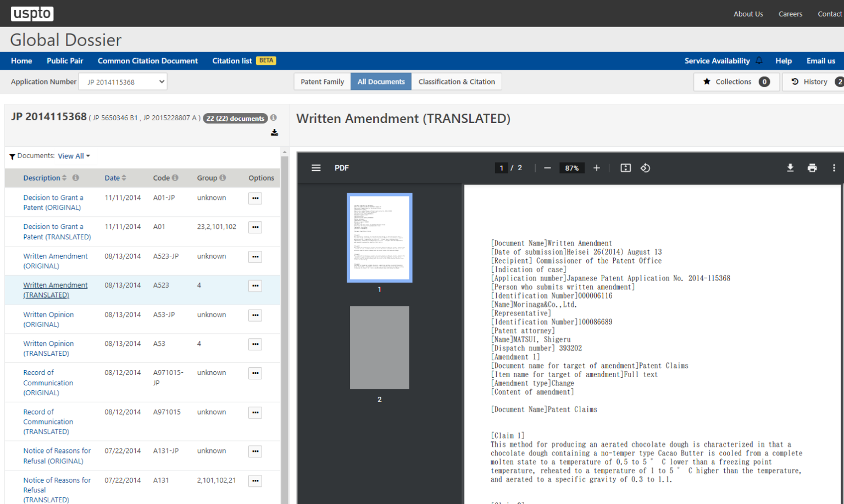This screenshot has height=504, width=844.
Task: Toggle the PDF sidebar menu icon
Action: click(316, 168)
